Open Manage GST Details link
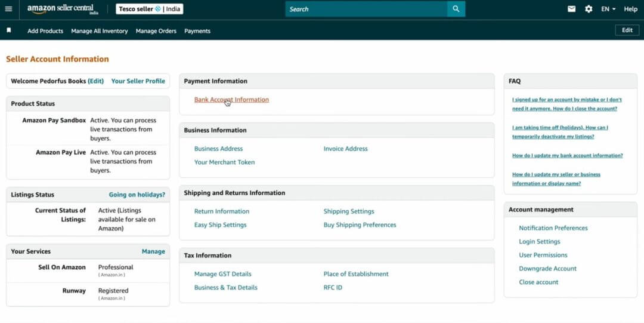The height and width of the screenshot is (323, 644). coord(222,273)
